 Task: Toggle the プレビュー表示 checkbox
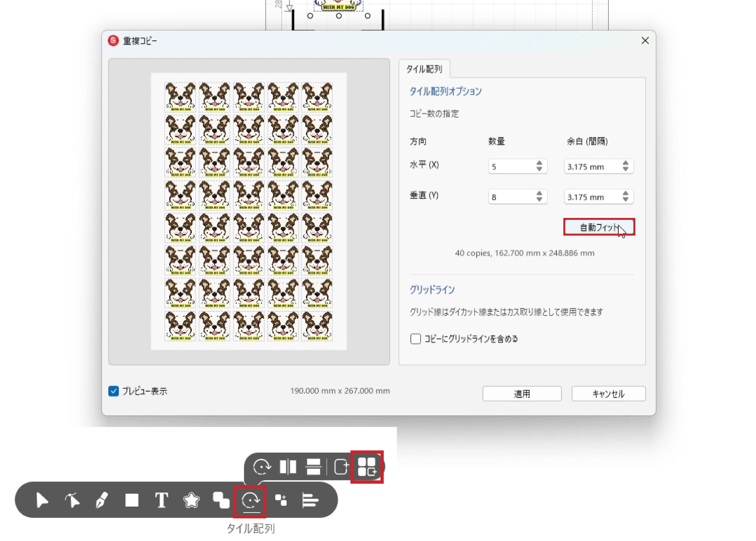(x=113, y=391)
